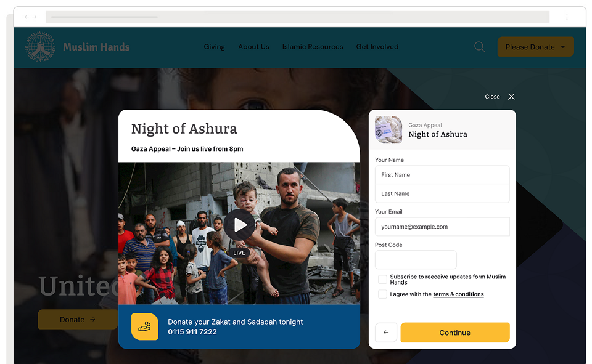
Task: Click the browser back arrow
Action: click(27, 17)
